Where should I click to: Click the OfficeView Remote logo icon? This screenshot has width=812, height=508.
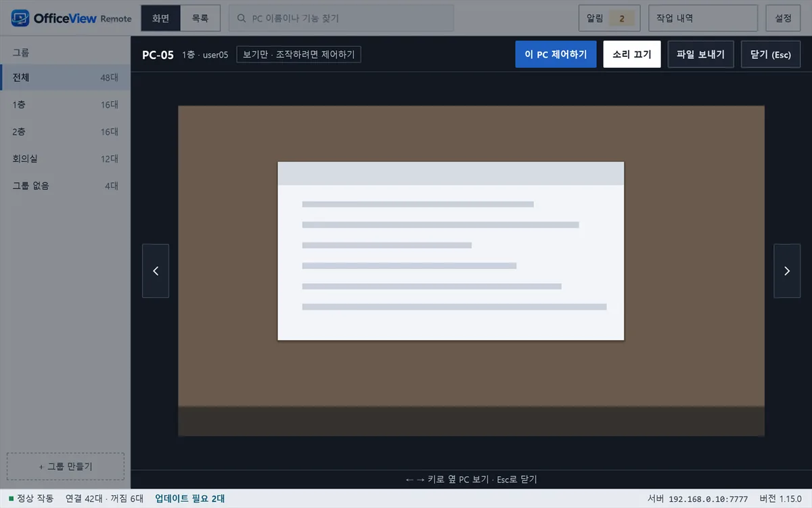tap(20, 18)
